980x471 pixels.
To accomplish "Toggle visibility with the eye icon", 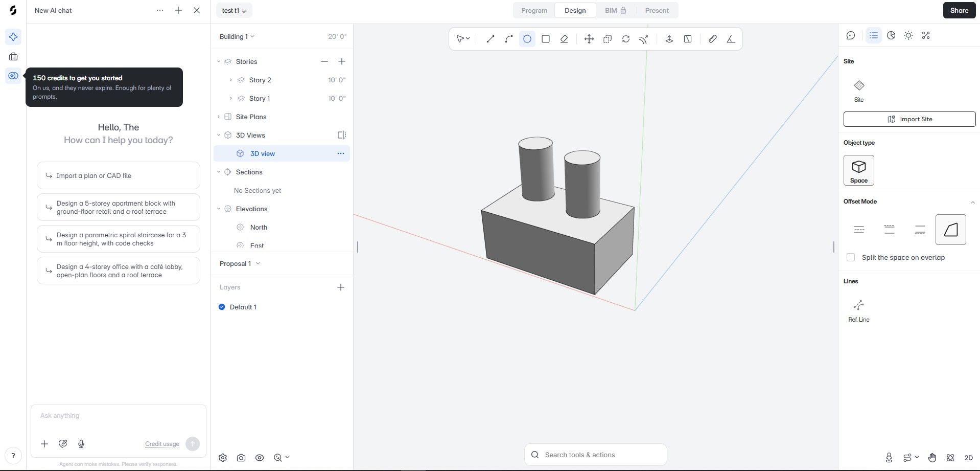I will (x=260, y=458).
